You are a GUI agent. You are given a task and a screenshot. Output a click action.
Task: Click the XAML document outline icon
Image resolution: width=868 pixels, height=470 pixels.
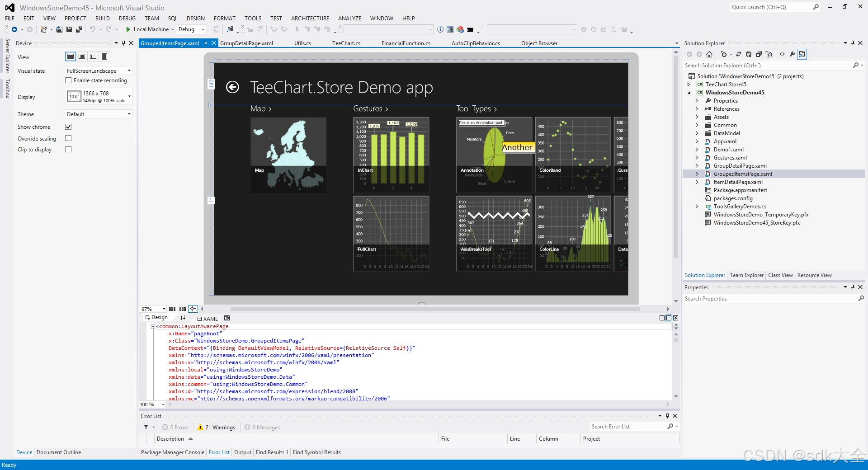click(x=227, y=318)
